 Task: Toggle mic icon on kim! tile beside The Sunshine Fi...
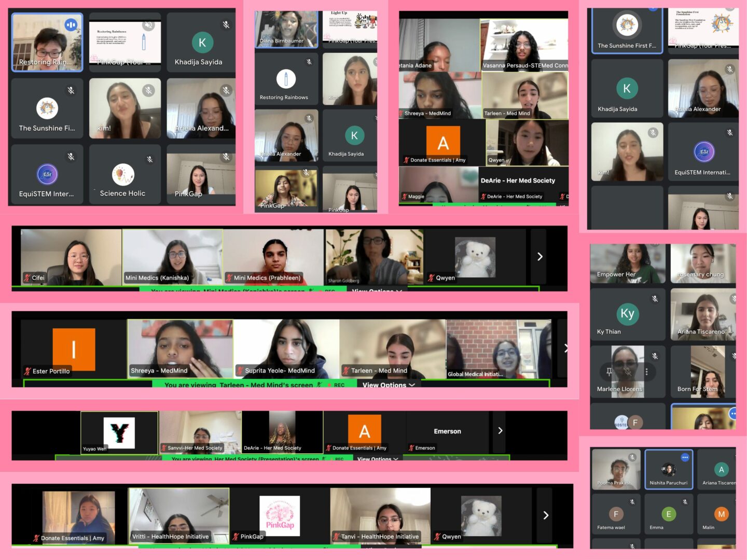(x=149, y=90)
